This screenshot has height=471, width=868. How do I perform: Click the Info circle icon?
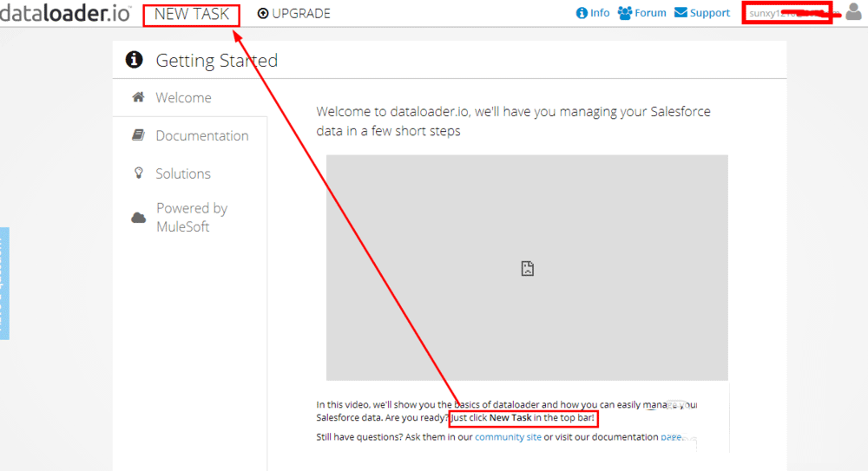(x=582, y=13)
